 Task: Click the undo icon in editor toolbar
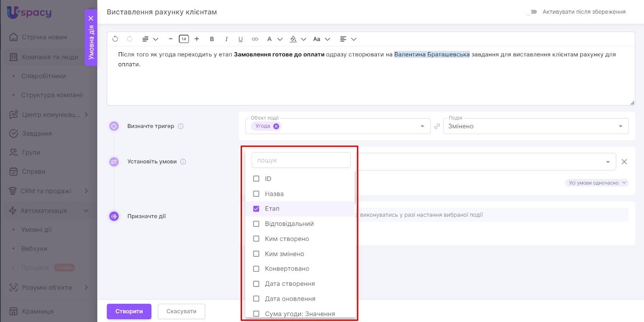115,39
